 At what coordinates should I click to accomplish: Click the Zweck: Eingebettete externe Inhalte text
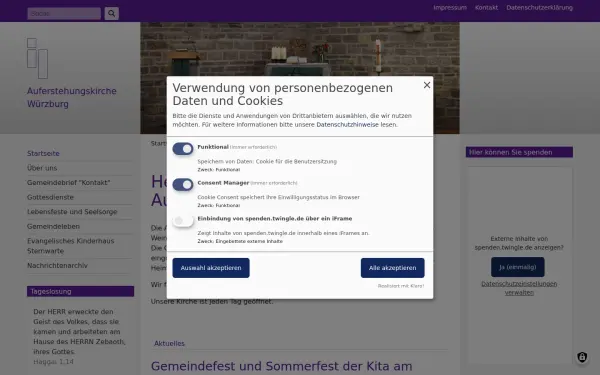coord(240,241)
